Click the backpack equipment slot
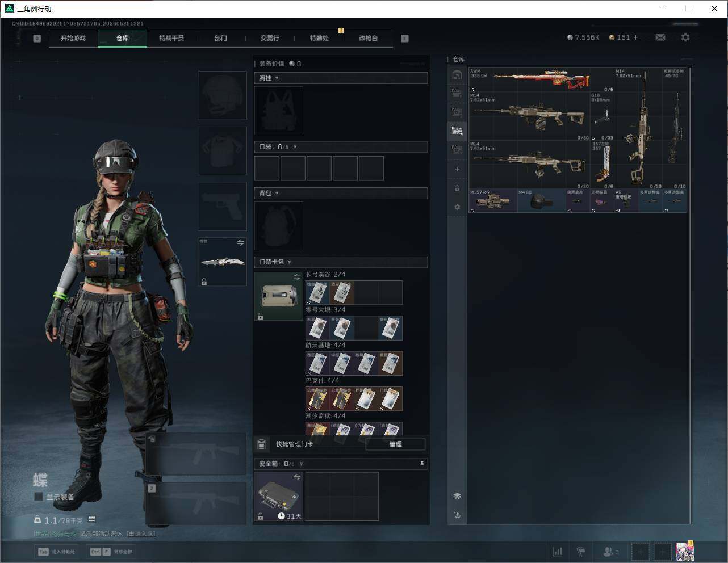 [279, 226]
